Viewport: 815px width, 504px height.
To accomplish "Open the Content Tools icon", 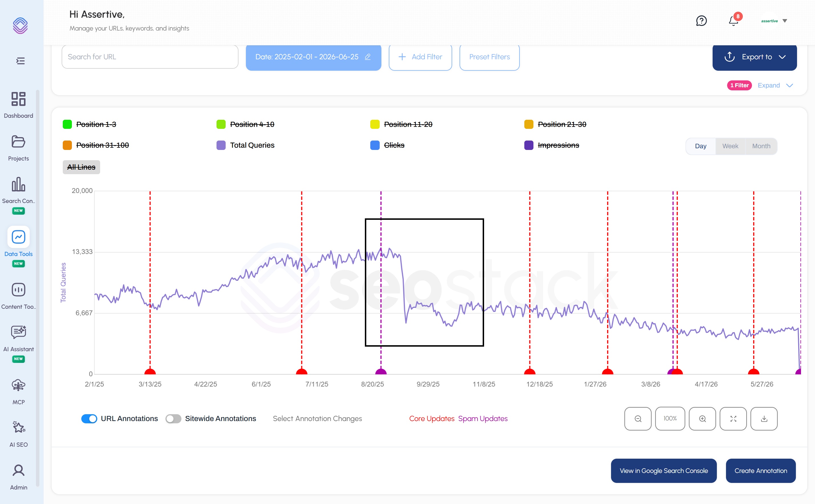I will point(18,290).
